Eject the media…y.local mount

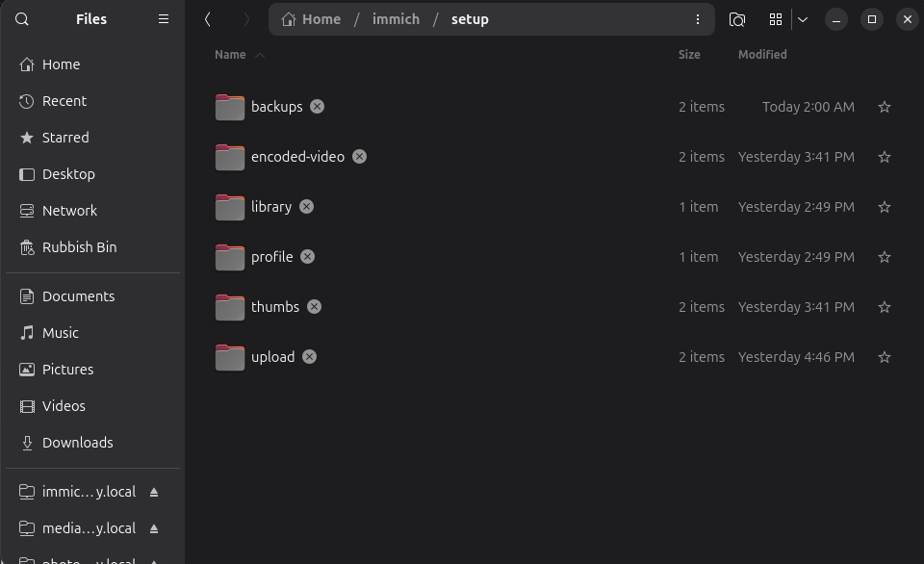point(154,528)
